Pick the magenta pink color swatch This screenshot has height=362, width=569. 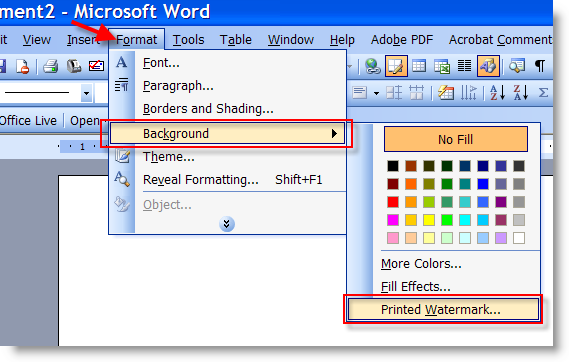(393, 220)
